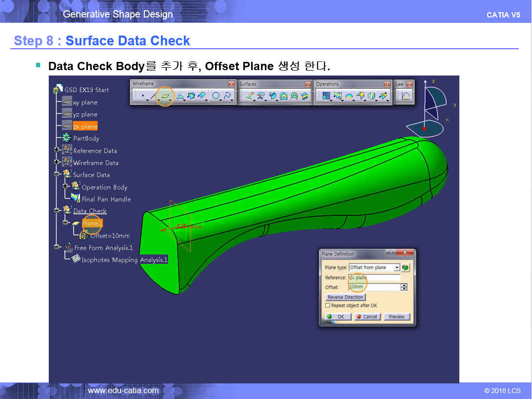Select the Line tool in Wireframe toolbar

pos(153,96)
